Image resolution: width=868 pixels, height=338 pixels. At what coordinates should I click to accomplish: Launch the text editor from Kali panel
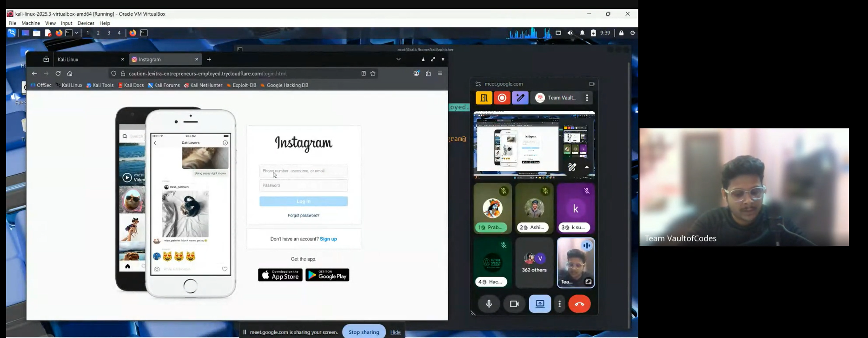(48, 33)
